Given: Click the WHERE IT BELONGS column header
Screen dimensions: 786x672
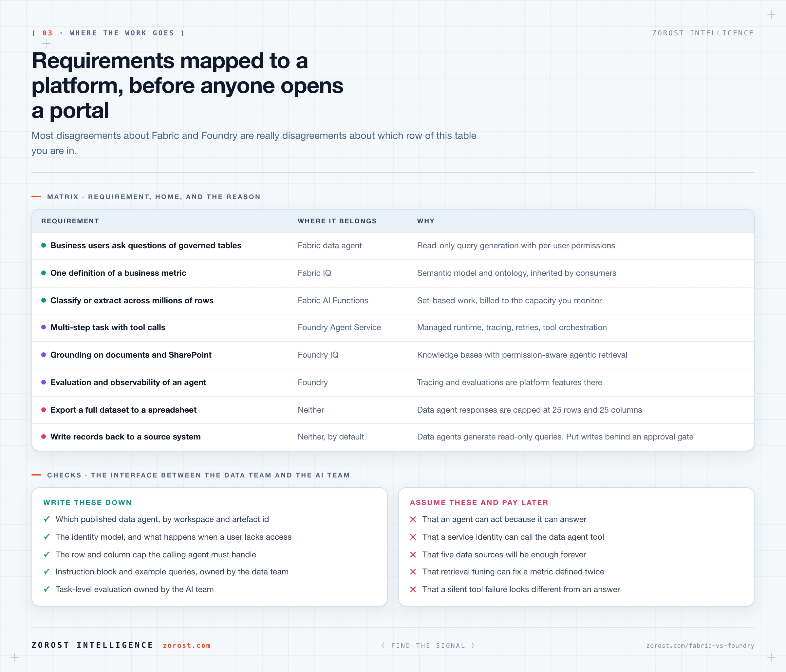Looking at the screenshot, I should click(337, 221).
